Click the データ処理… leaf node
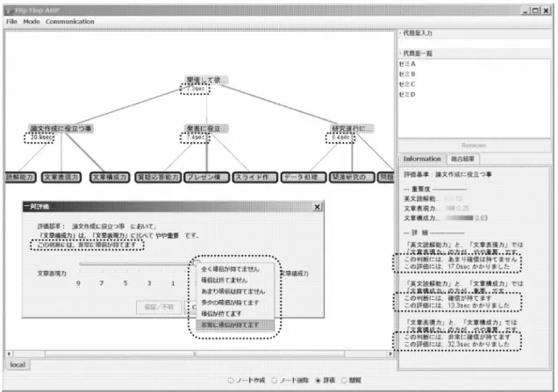558x392 pixels. (304, 177)
